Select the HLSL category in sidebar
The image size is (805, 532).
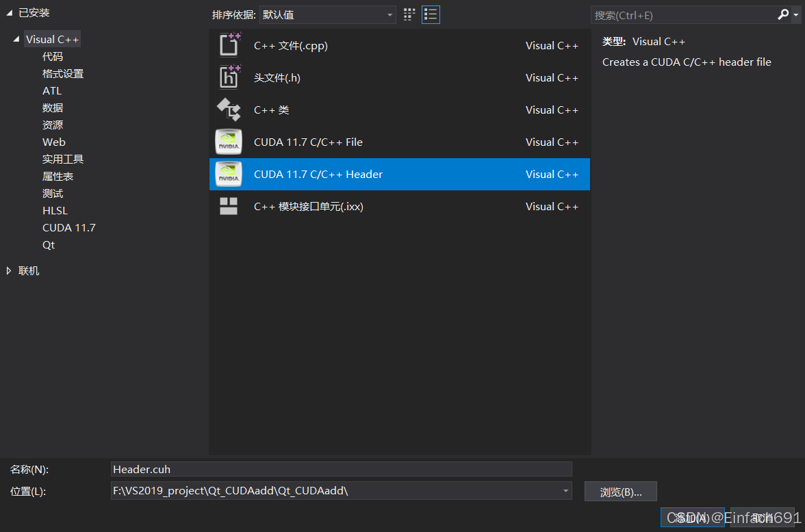(x=55, y=210)
